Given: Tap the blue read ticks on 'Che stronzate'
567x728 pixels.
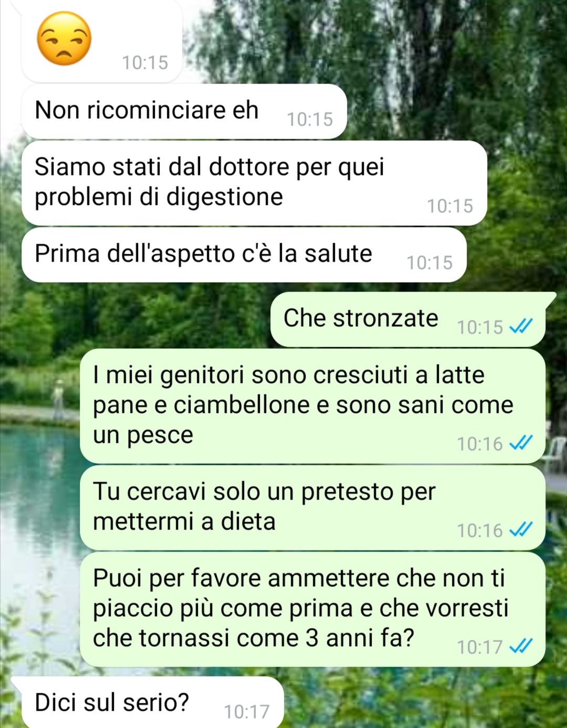Looking at the screenshot, I should pos(521,327).
